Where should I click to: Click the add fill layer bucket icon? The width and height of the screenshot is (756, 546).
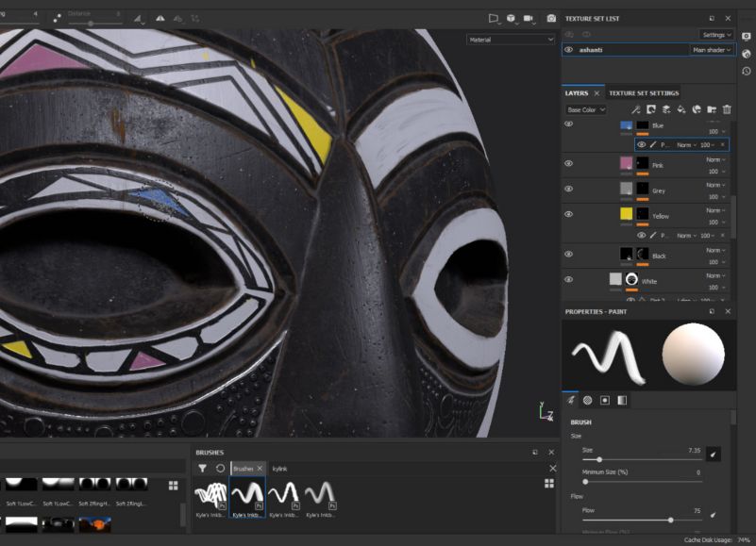pyautogui.click(x=681, y=110)
